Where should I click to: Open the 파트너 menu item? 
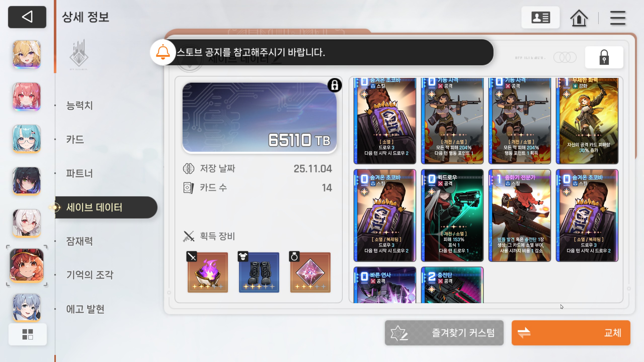pos(79,173)
